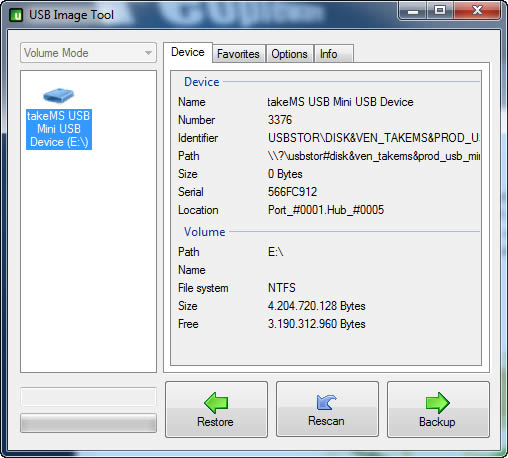Click the gray progress bar at bottom left
This screenshot has width=508, height=458.
coord(88,423)
